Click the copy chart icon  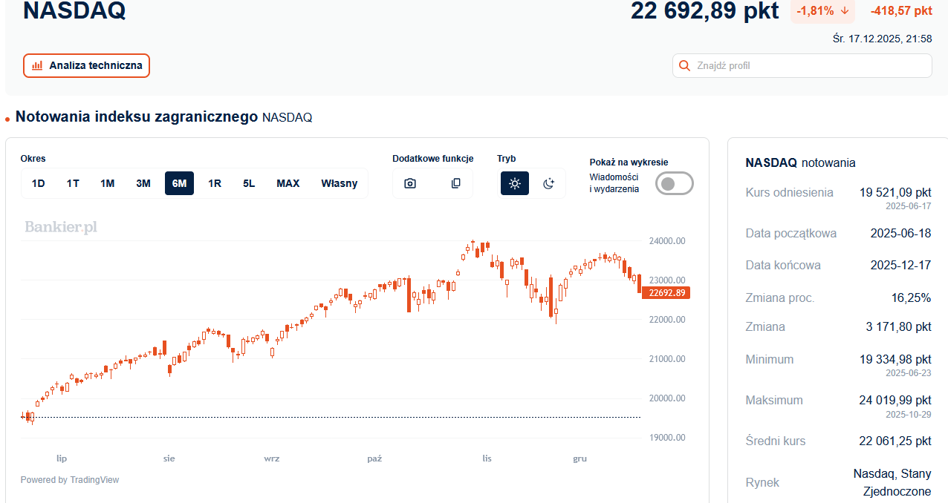(456, 183)
